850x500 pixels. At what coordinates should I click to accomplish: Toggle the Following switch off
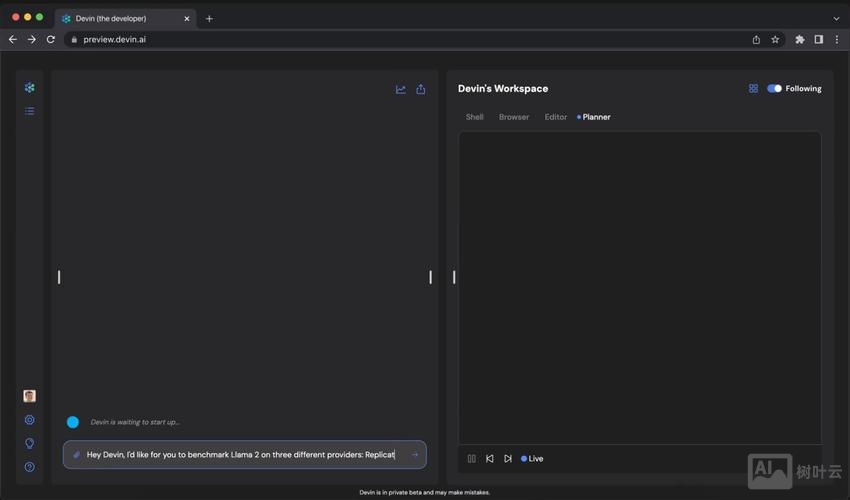pyautogui.click(x=774, y=88)
